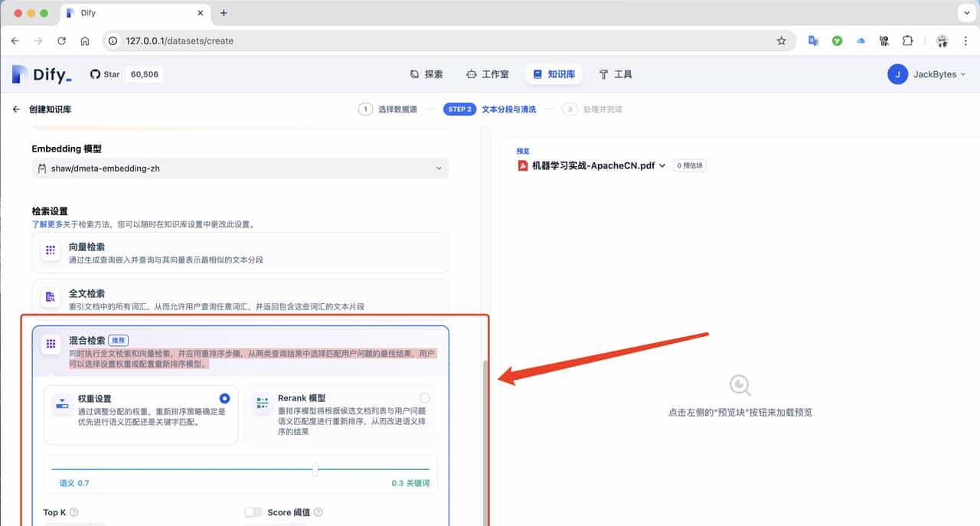
Task: Select the Rerank 模型 radio button
Action: (x=426, y=397)
